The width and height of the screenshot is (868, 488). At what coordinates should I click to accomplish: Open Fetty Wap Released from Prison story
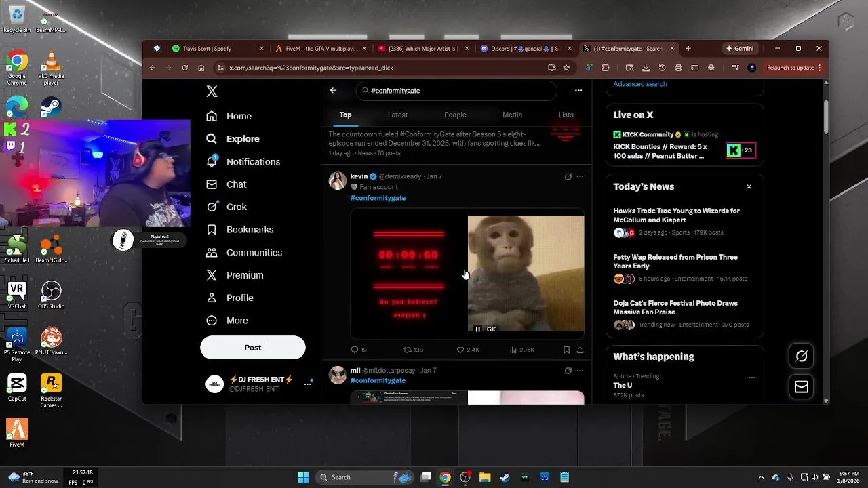pyautogui.click(x=684, y=268)
